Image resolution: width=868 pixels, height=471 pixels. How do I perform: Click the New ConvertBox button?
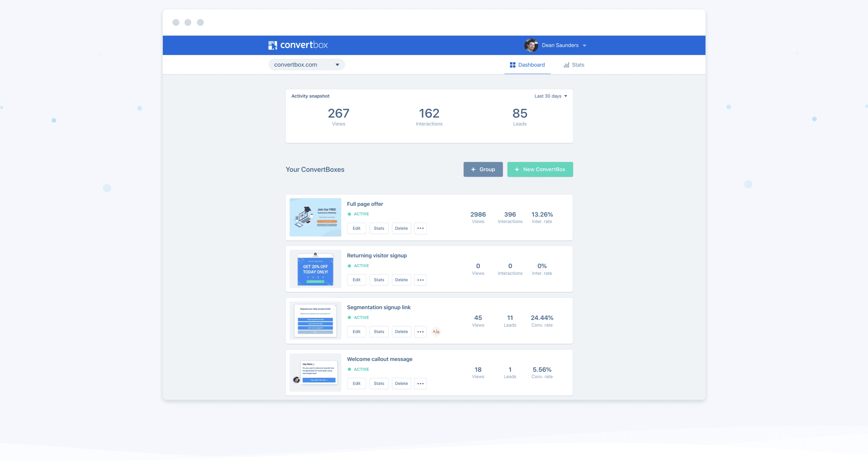click(x=539, y=169)
